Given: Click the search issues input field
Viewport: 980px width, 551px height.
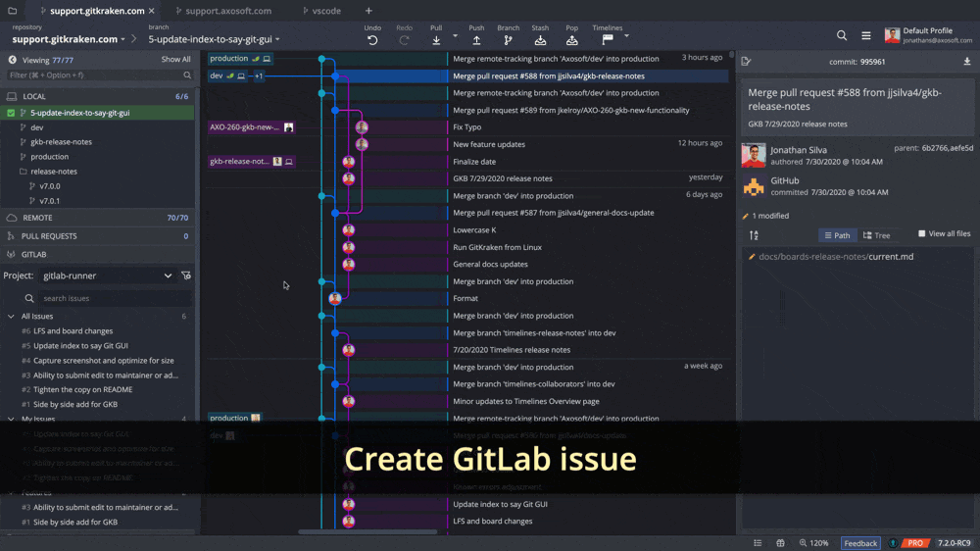Looking at the screenshot, I should (113, 298).
